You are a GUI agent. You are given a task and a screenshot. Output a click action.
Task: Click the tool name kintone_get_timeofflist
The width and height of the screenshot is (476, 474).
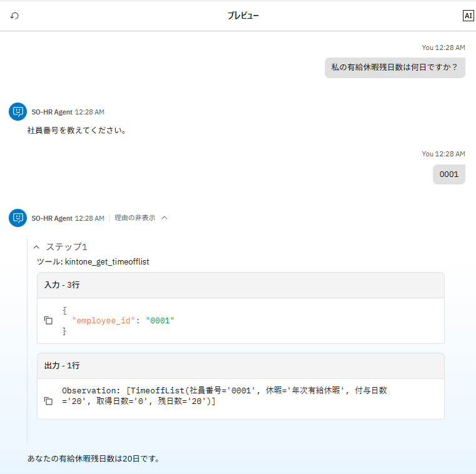[x=107, y=261]
